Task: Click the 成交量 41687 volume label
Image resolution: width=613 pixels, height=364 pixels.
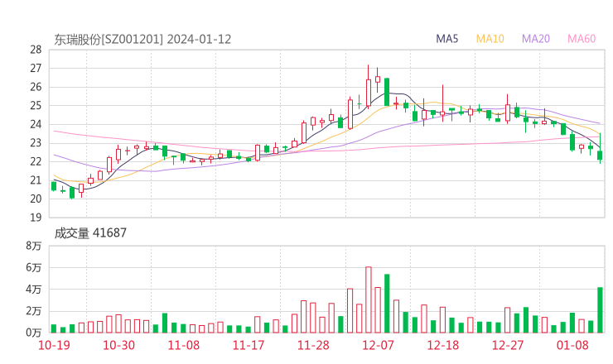Action: click(x=90, y=232)
